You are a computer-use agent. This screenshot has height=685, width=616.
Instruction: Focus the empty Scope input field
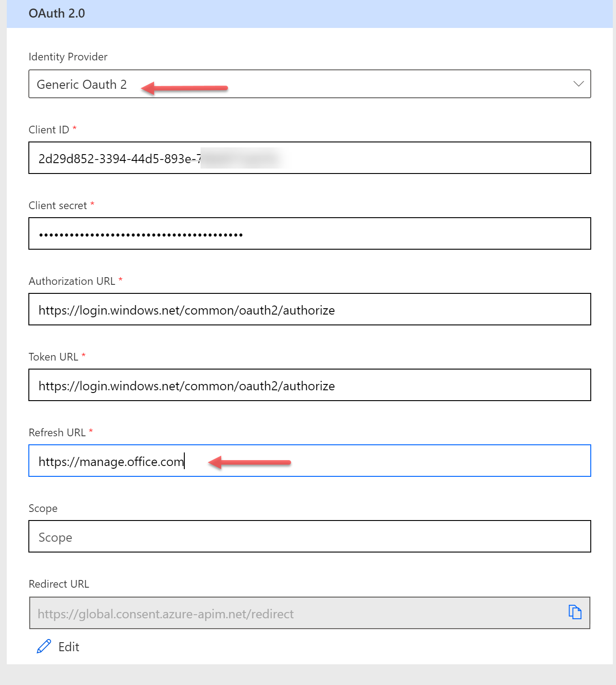310,536
